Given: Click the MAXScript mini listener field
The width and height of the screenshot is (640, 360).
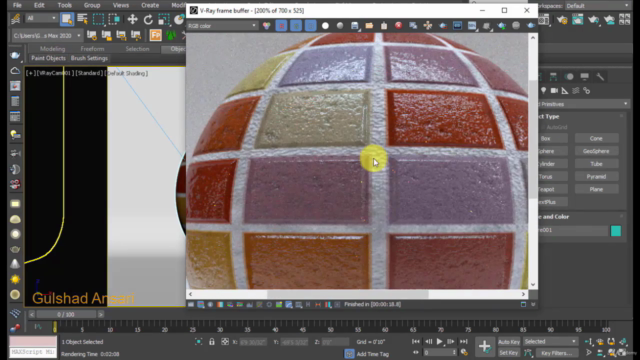Looking at the screenshot, I should pyautogui.click(x=33, y=352).
